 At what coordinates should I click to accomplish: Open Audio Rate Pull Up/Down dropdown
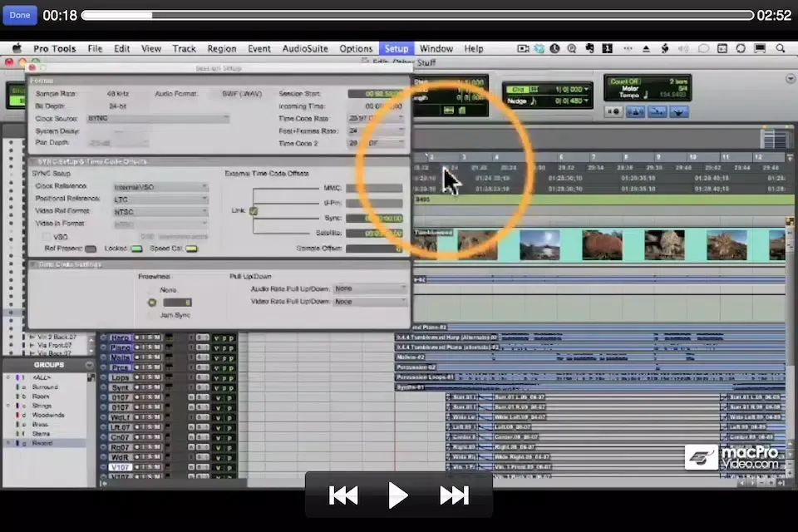pyautogui.click(x=370, y=288)
